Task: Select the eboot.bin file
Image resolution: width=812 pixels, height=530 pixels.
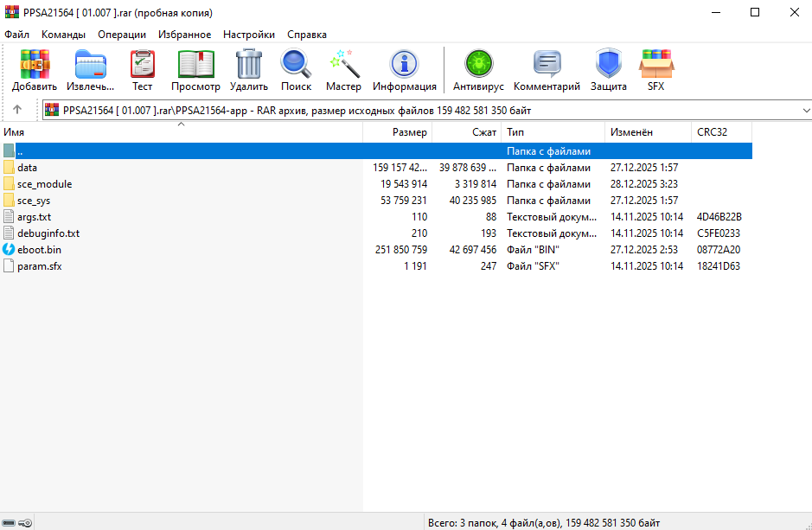Action: coord(39,250)
